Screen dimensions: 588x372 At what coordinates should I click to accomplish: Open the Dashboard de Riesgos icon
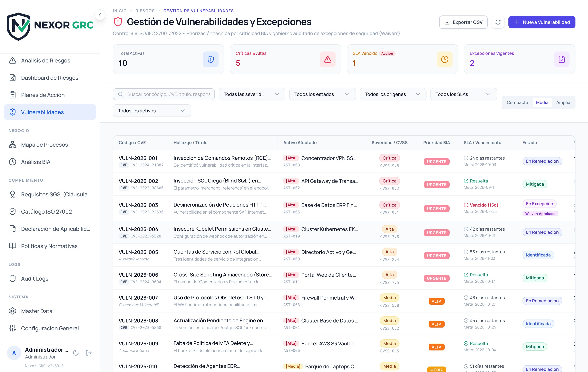click(x=13, y=78)
